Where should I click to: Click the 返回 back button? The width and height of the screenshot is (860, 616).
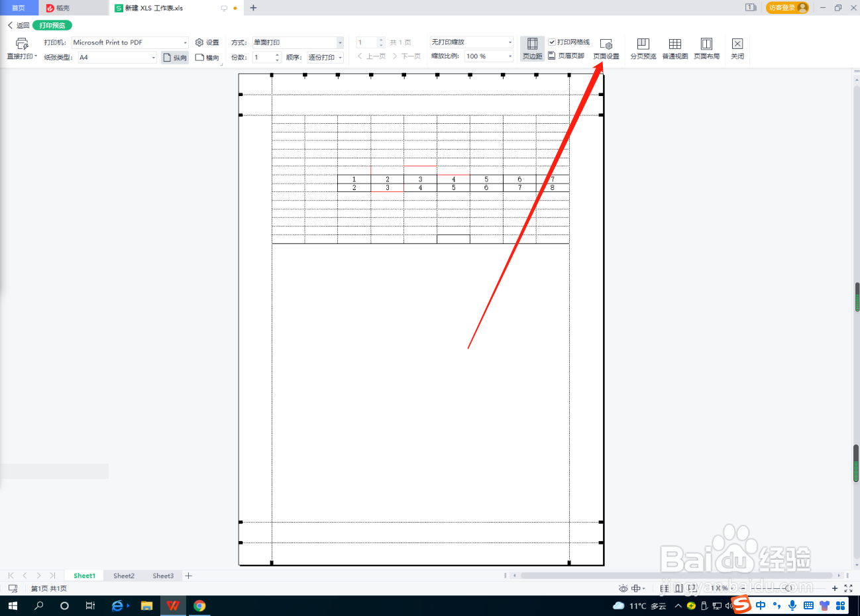pyautogui.click(x=19, y=25)
